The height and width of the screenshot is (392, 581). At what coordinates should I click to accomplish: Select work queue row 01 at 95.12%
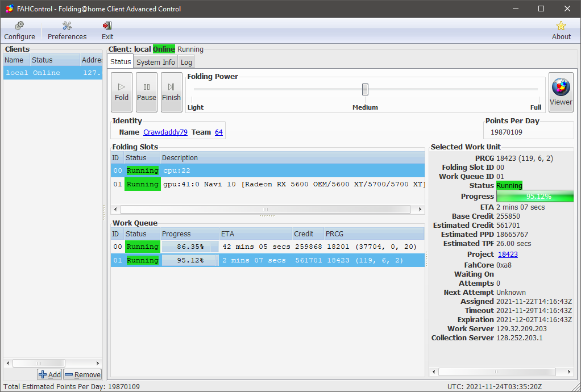(x=268, y=261)
